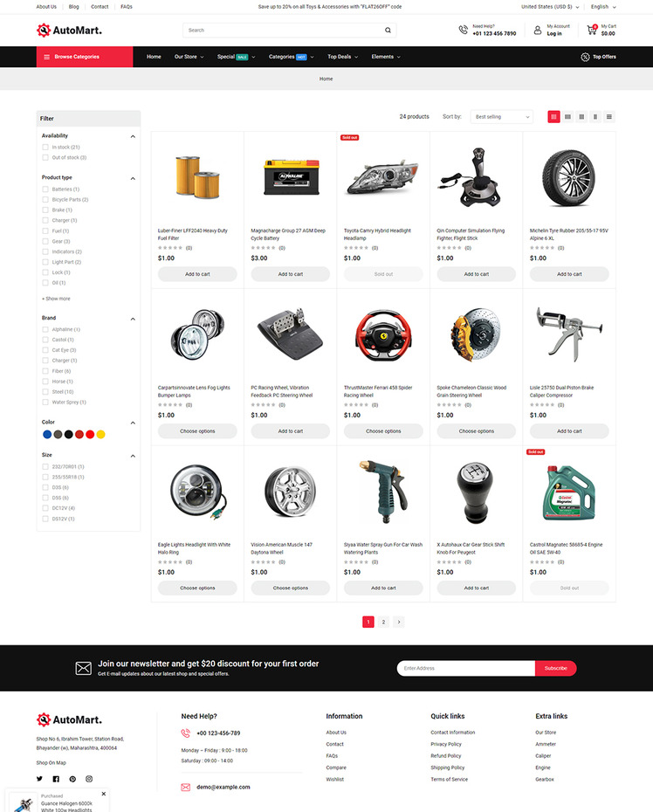Open the Top Deals menu
The height and width of the screenshot is (812, 653).
click(x=342, y=57)
